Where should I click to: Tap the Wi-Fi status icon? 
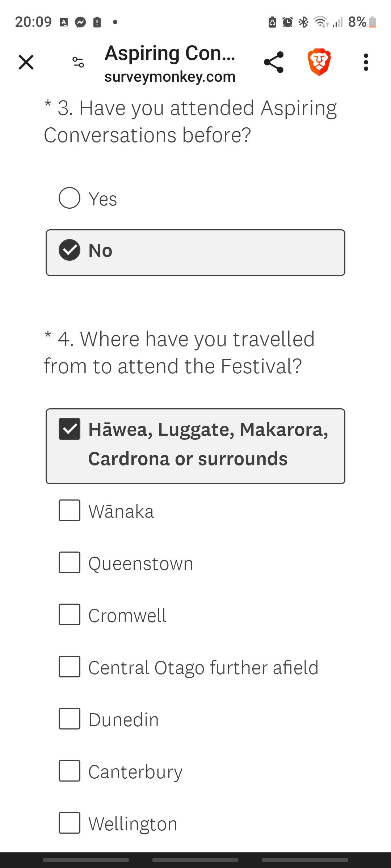[x=321, y=22]
